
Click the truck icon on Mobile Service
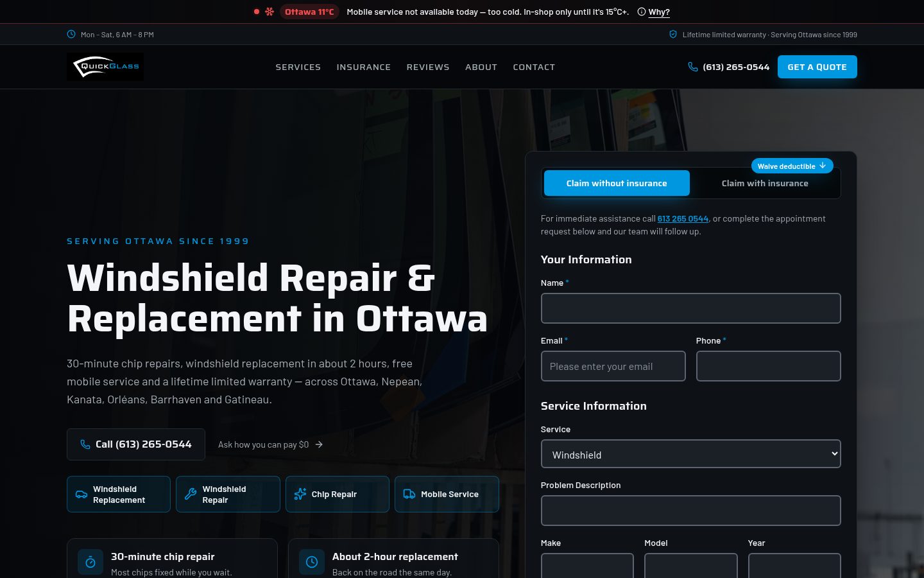coord(409,494)
